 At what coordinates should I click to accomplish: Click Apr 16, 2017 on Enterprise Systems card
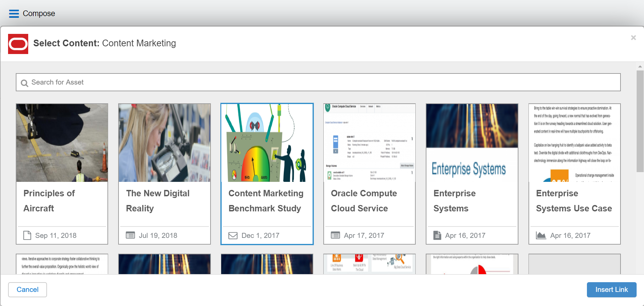465,236
